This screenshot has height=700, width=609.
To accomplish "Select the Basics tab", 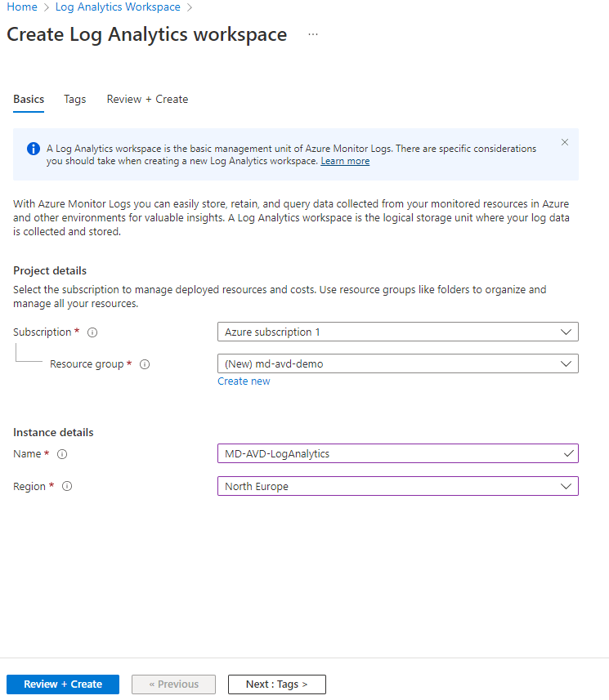I will pos(29,99).
